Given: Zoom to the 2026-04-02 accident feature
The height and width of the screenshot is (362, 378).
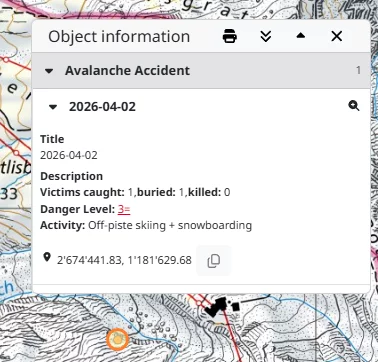Looking at the screenshot, I should (x=354, y=106).
